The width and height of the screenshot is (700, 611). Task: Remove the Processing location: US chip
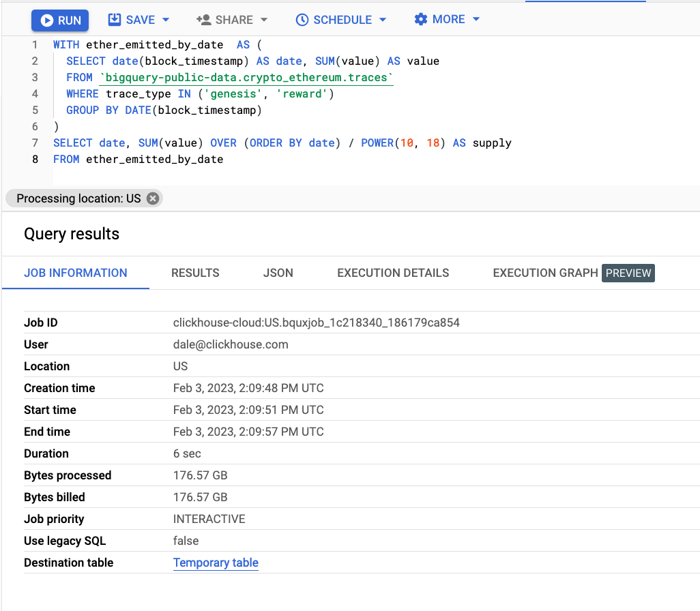(153, 198)
